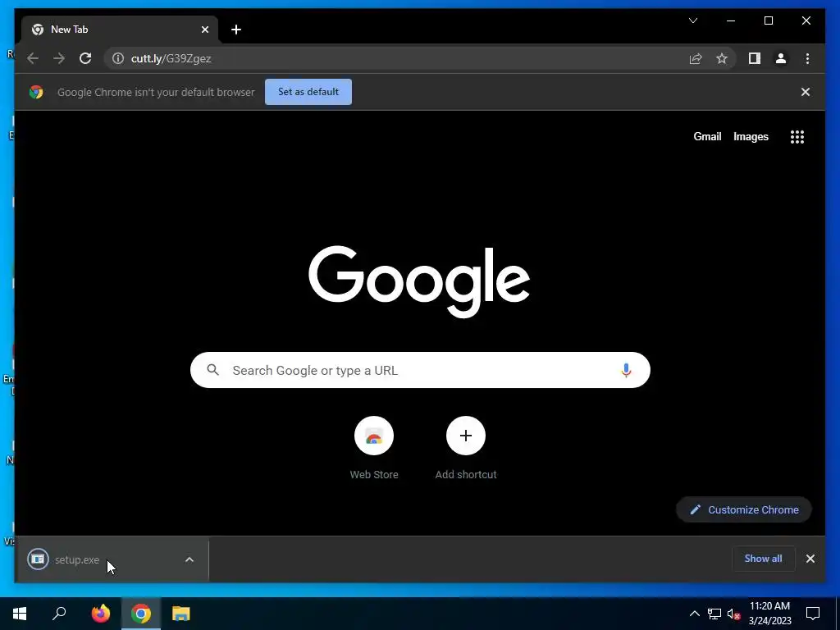
Task: Open the Gmail link
Action: coord(707,137)
